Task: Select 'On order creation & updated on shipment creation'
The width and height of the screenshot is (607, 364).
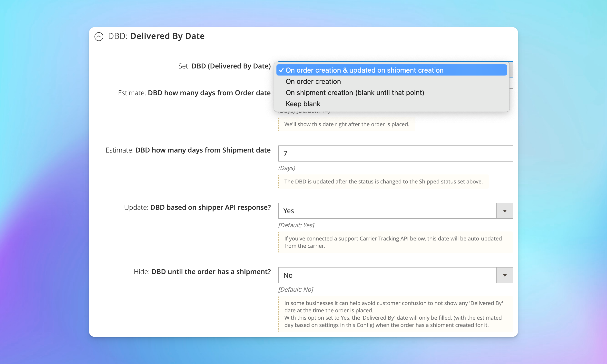Action: click(x=392, y=70)
